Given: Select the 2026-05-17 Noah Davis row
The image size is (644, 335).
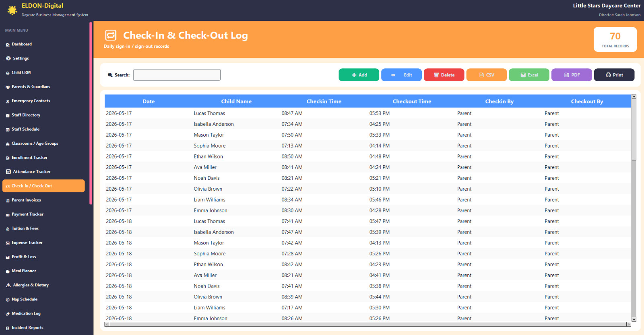Looking at the screenshot, I should (368, 178).
